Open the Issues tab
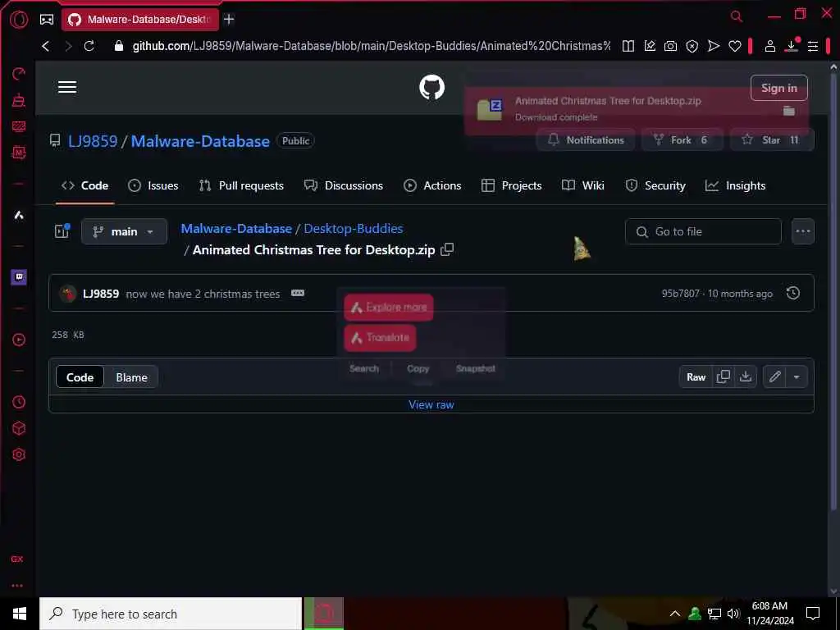The image size is (840, 630). 153,185
